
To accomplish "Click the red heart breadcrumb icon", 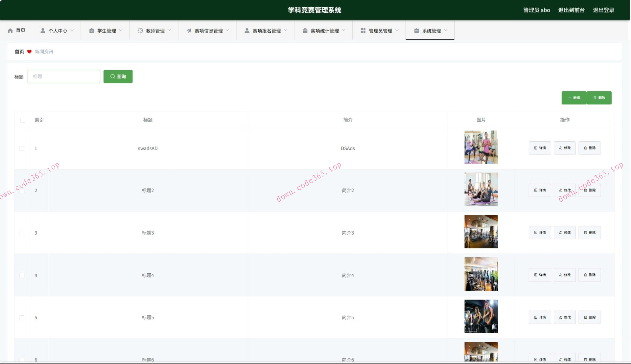I will click(29, 52).
